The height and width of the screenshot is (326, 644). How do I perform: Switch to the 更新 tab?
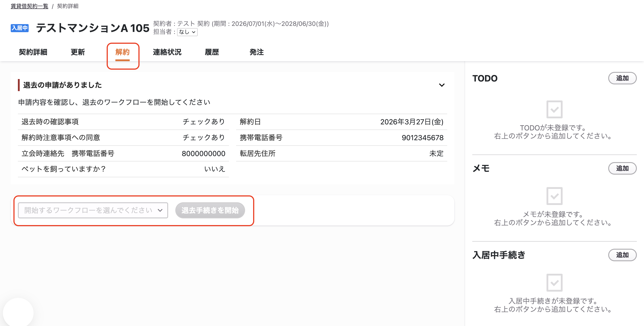click(x=78, y=52)
